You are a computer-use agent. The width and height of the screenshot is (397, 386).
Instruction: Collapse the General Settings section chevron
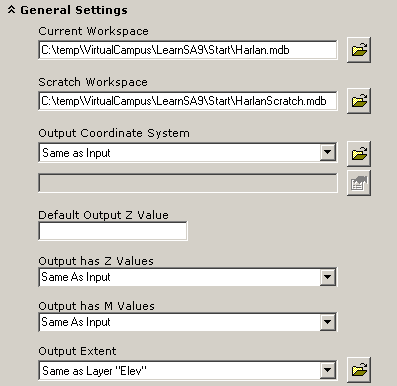click(x=11, y=10)
